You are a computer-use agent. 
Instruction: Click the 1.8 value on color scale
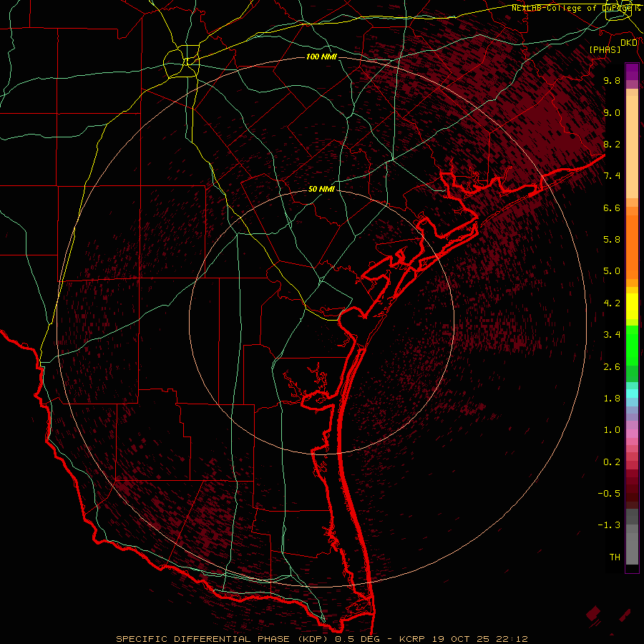612,399
